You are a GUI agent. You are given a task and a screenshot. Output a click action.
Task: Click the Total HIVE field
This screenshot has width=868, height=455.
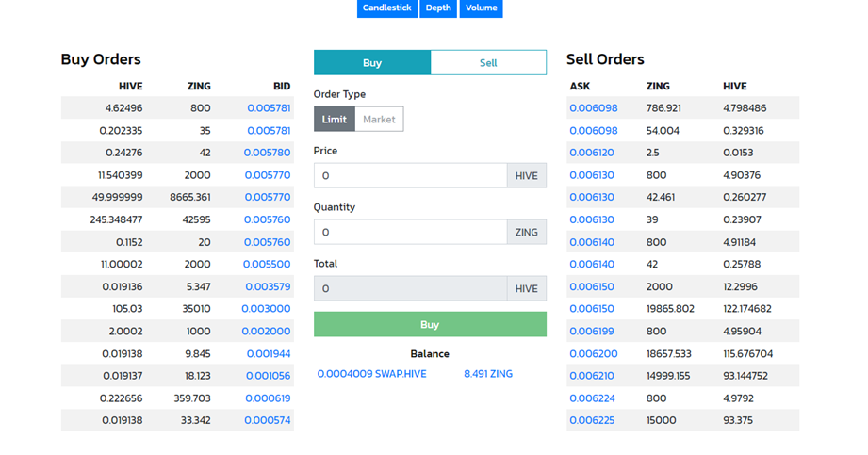coord(410,288)
